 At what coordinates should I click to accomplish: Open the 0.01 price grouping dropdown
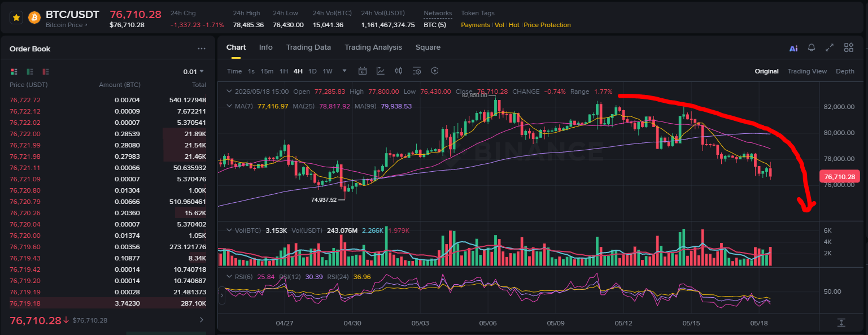[194, 72]
